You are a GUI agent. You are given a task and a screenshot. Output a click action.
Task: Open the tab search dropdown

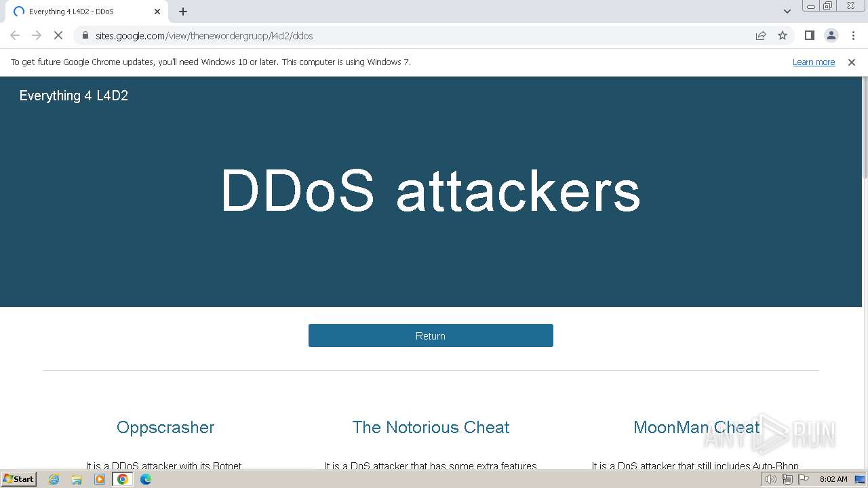pyautogui.click(x=787, y=12)
